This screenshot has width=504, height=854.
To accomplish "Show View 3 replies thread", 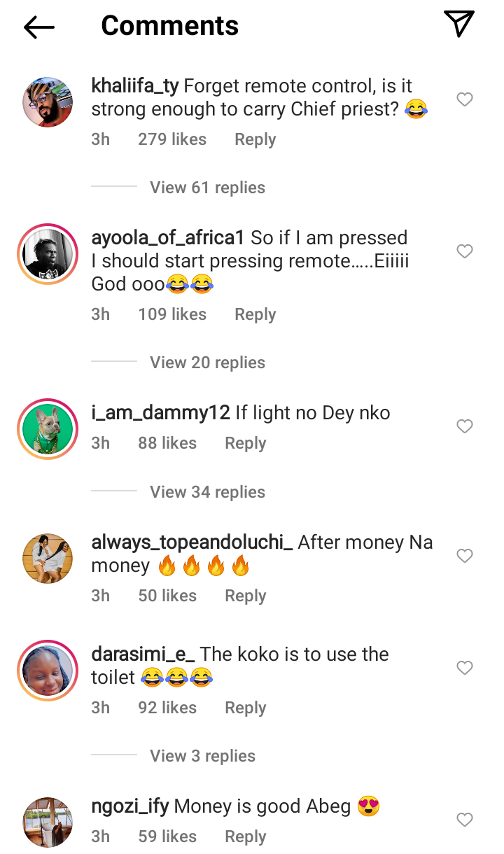I will pyautogui.click(x=202, y=756).
